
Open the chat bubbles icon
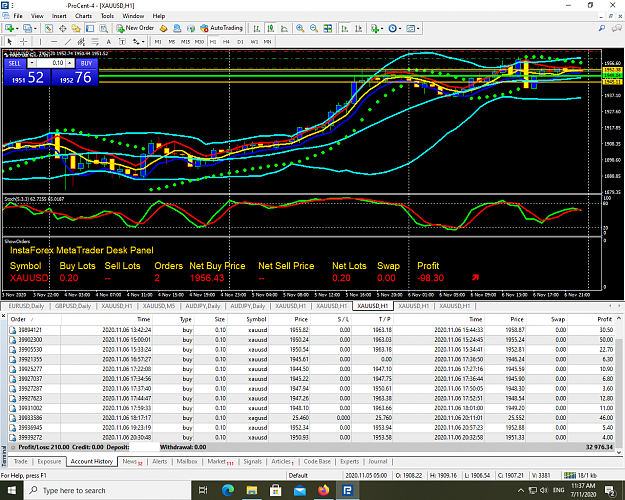[617, 28]
